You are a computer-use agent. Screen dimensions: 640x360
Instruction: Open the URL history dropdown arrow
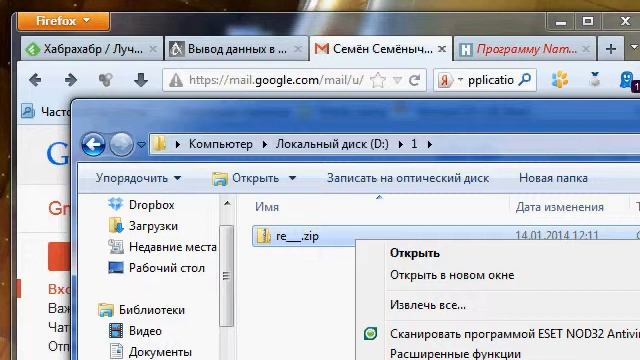click(x=397, y=81)
